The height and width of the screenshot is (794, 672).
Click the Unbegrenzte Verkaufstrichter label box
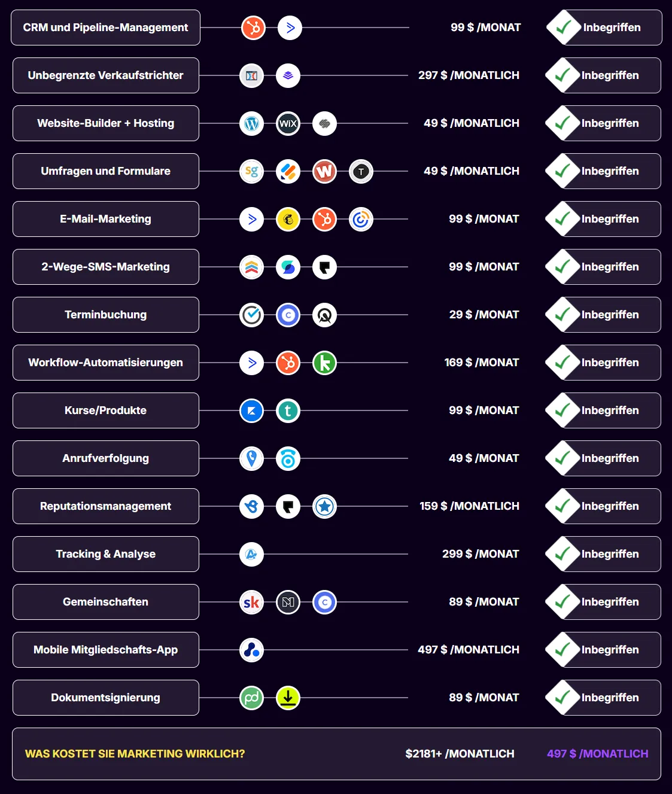coord(106,75)
